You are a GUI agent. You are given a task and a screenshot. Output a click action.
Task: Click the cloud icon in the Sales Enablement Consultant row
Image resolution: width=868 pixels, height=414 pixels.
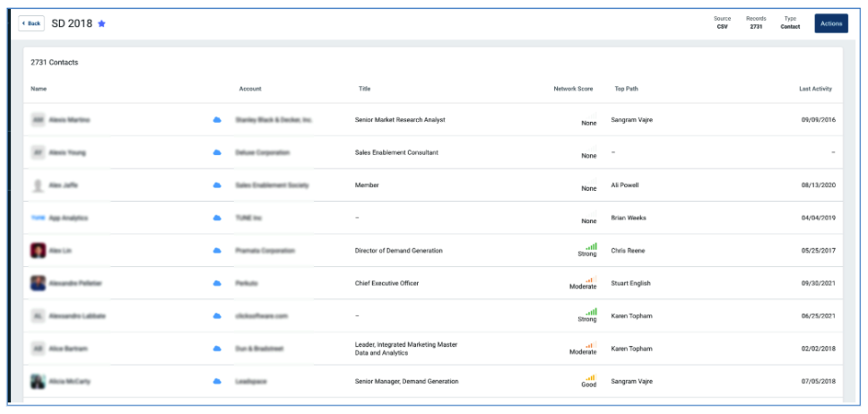pyautogui.click(x=217, y=152)
